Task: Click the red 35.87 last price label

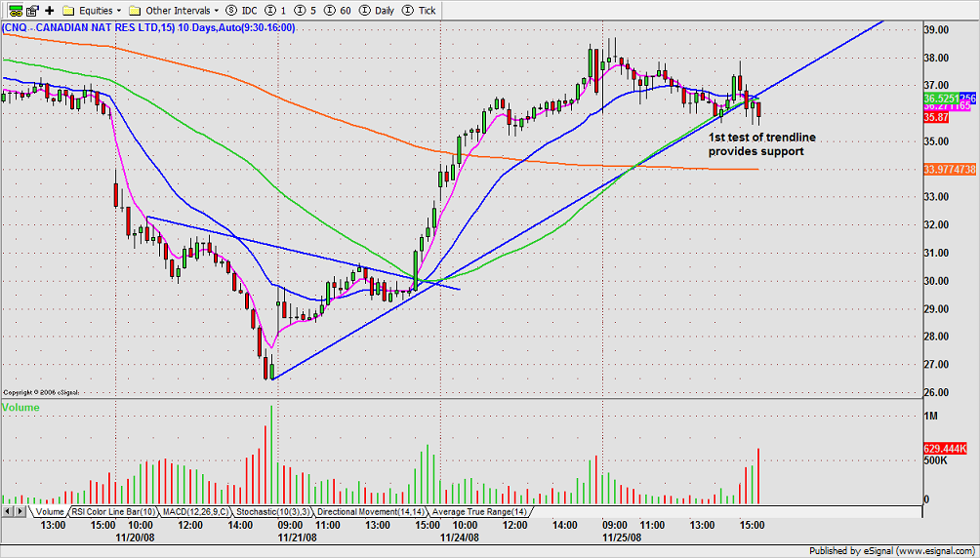Action: click(936, 117)
